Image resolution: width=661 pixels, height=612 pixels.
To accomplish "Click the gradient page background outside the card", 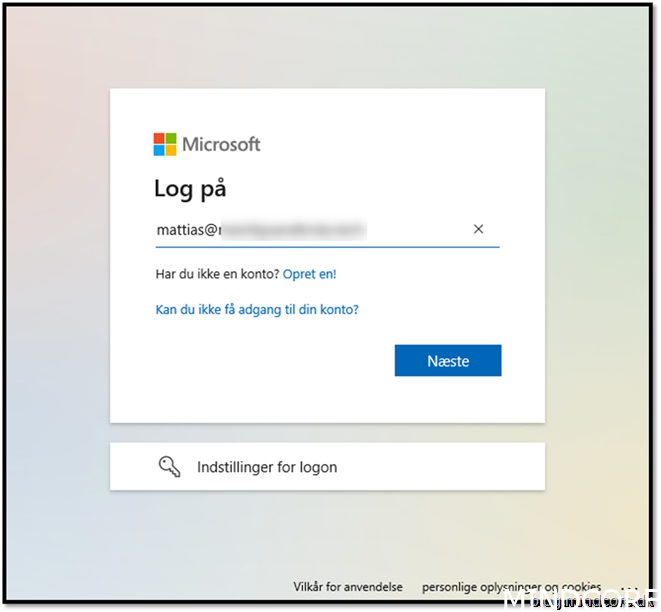I will coord(55,295).
